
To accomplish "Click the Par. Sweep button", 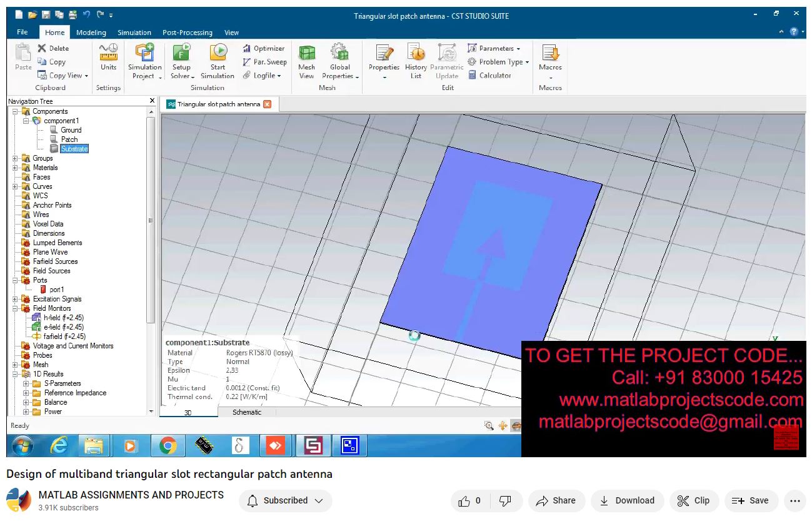I will click(264, 62).
